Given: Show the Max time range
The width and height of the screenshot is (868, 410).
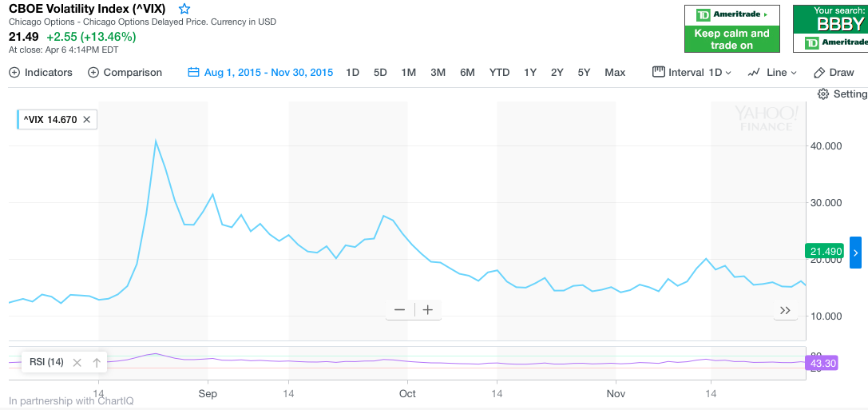Looking at the screenshot, I should point(615,73).
